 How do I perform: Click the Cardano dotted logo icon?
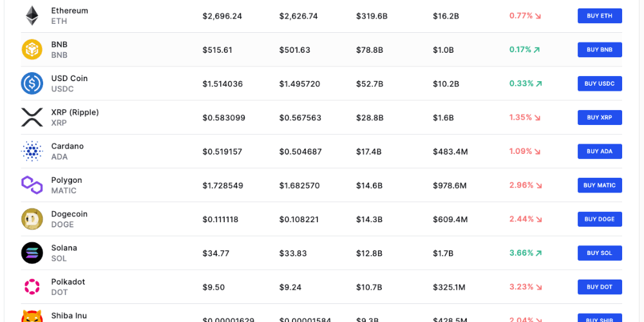pyautogui.click(x=32, y=151)
